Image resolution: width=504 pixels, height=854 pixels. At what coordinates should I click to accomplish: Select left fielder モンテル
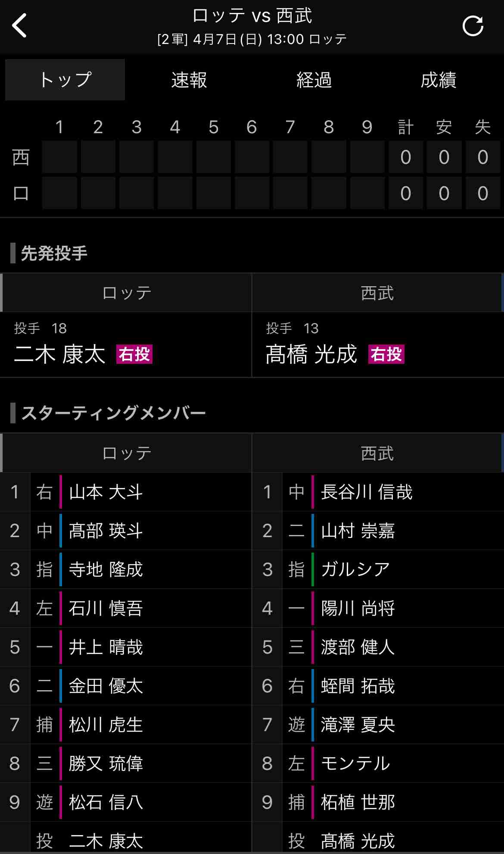click(355, 763)
